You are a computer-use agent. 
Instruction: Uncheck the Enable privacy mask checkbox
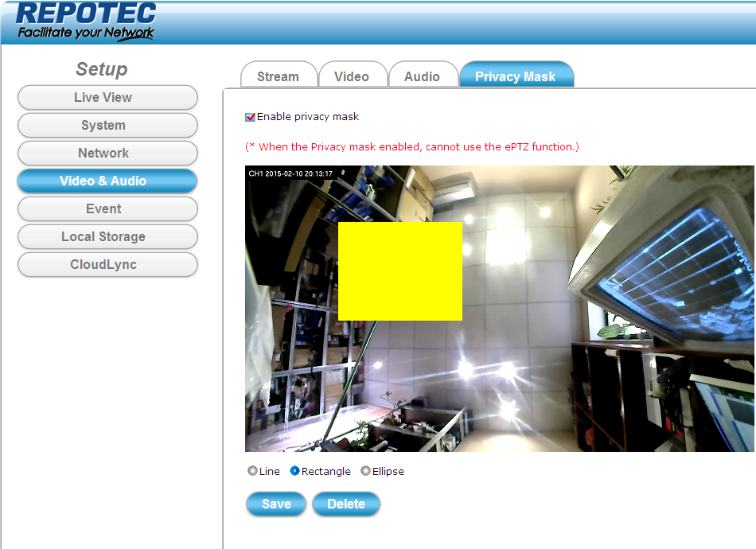tap(251, 117)
